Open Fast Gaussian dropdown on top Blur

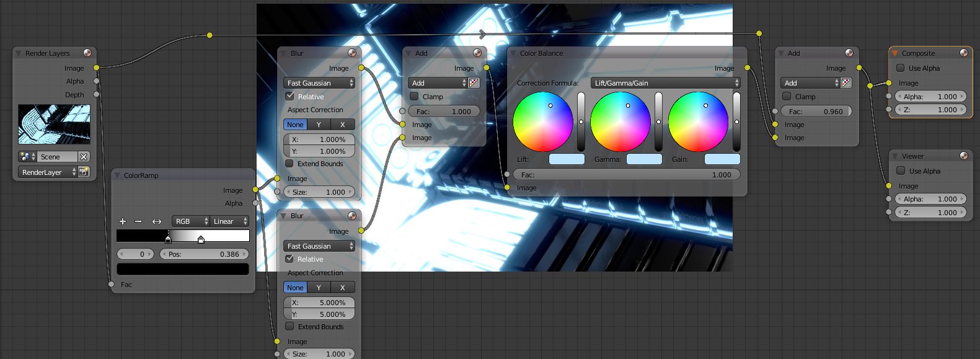[319, 83]
